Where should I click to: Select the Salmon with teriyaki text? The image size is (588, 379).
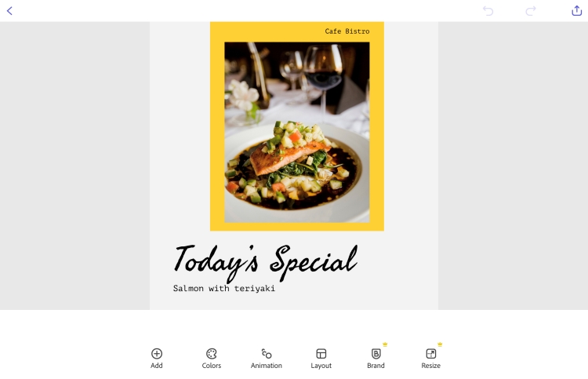(x=224, y=288)
